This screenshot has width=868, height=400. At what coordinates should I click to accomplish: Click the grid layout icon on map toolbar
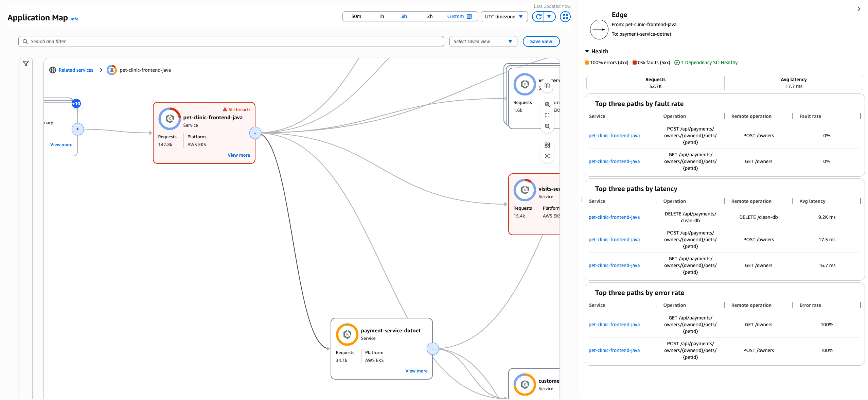(547, 145)
